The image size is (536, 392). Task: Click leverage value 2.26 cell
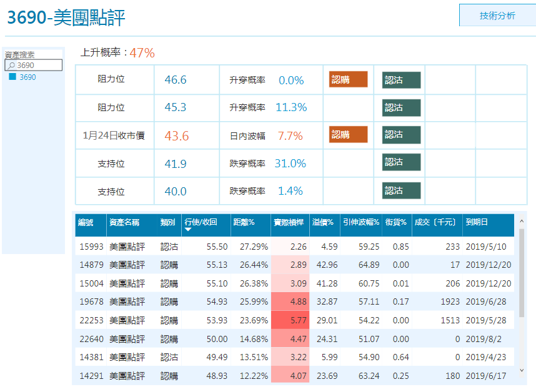pyautogui.click(x=290, y=247)
